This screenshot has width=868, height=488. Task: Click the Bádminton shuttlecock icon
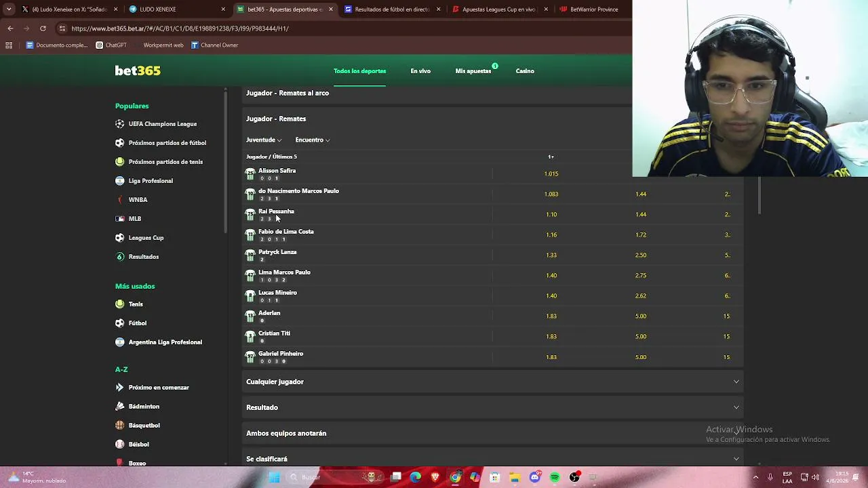[x=120, y=407]
